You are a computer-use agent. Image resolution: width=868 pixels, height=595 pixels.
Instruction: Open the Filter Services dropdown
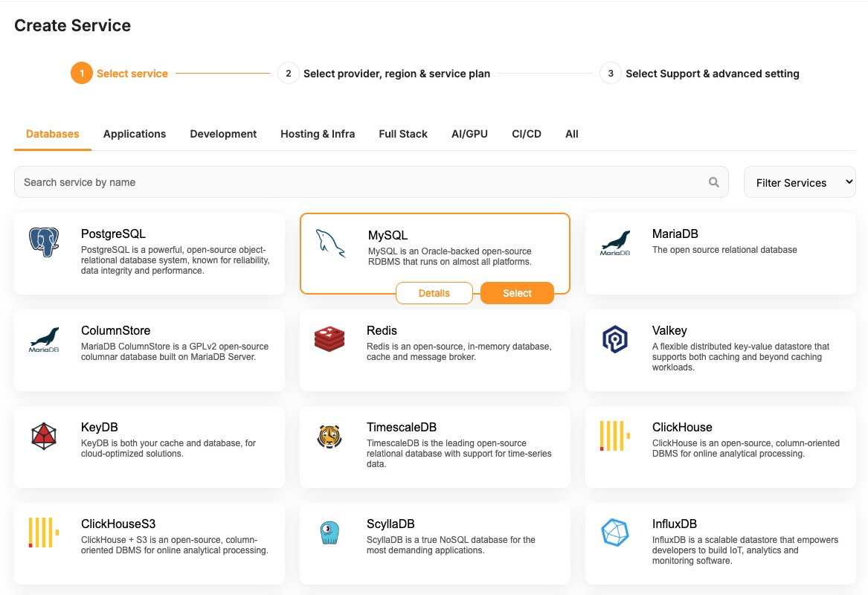pos(800,182)
